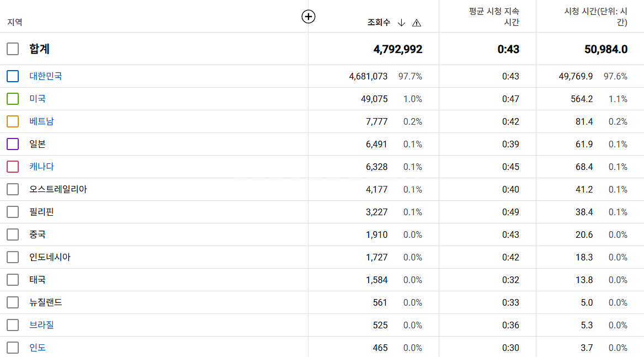The width and height of the screenshot is (644, 357).
Task: Click the descending sort arrow on 조회수
Action: click(401, 23)
